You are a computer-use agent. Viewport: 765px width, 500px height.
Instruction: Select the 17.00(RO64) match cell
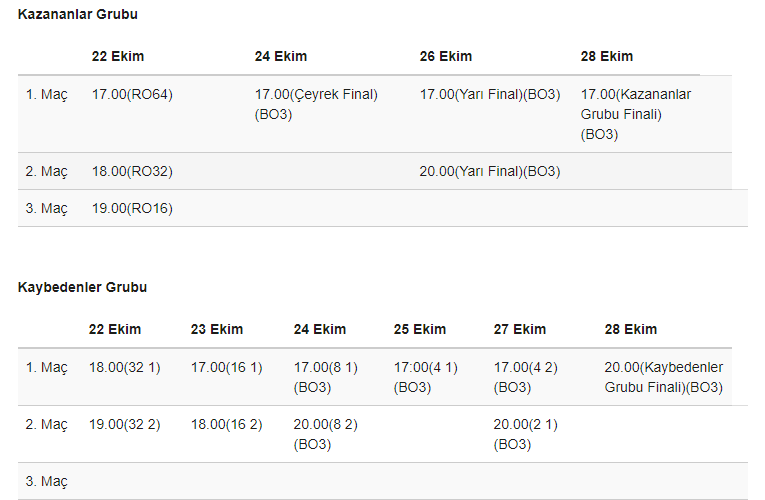coord(132,95)
